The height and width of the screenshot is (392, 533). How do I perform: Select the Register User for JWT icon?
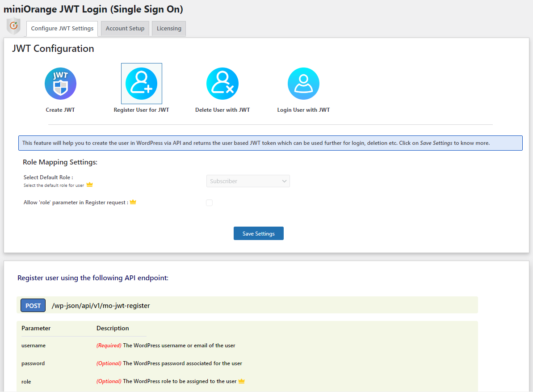pos(142,84)
